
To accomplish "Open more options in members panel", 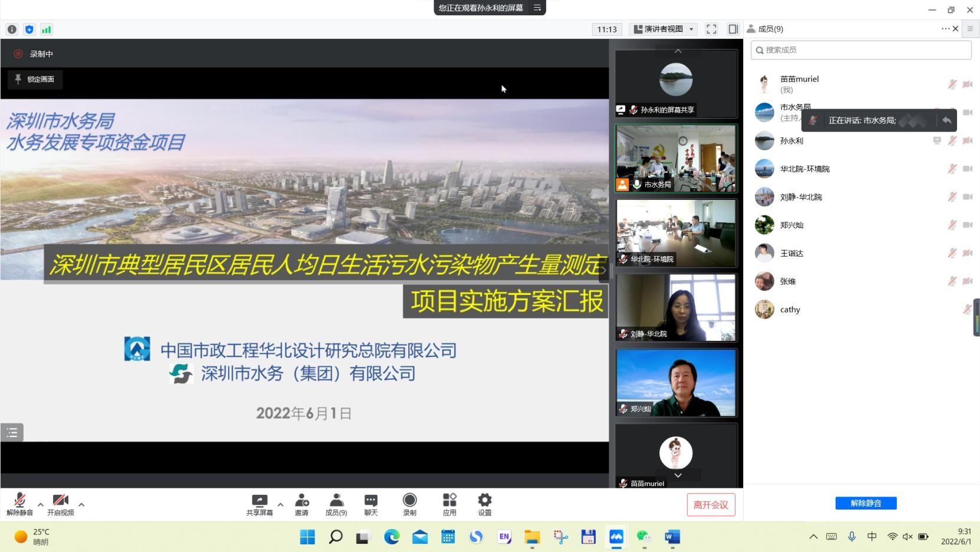I will coord(945,29).
